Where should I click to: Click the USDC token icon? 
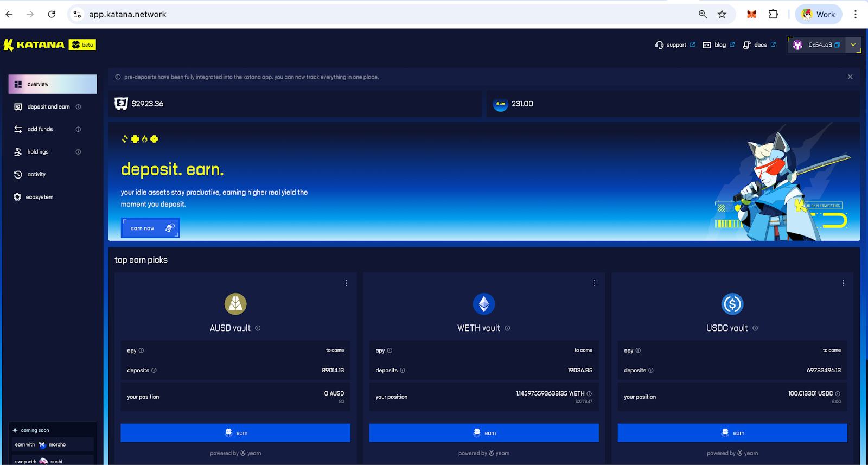(732, 304)
